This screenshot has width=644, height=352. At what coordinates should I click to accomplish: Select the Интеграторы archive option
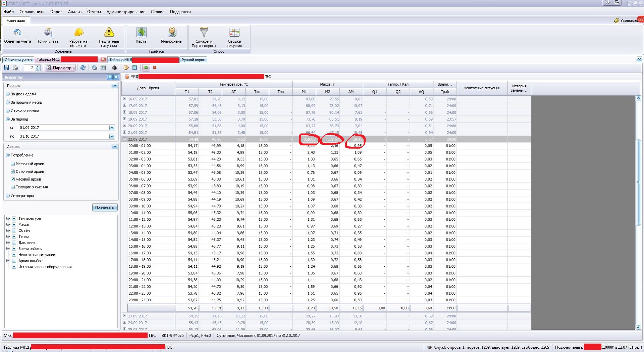(19, 196)
